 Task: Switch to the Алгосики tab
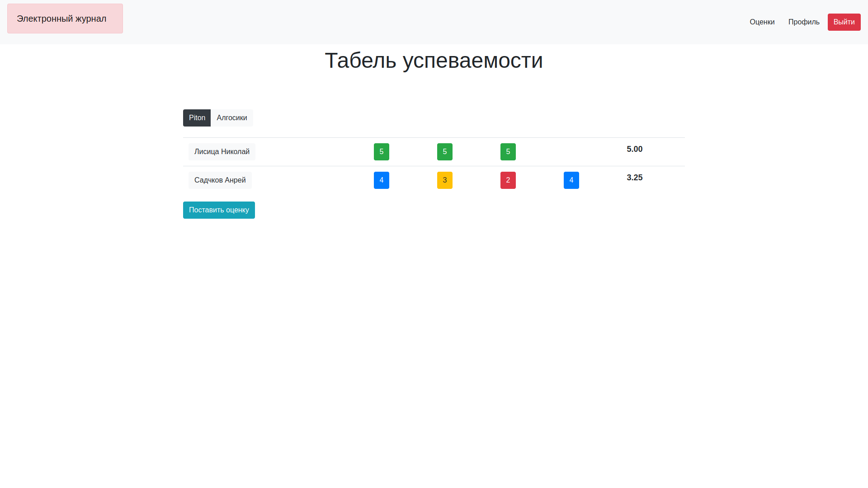click(231, 117)
